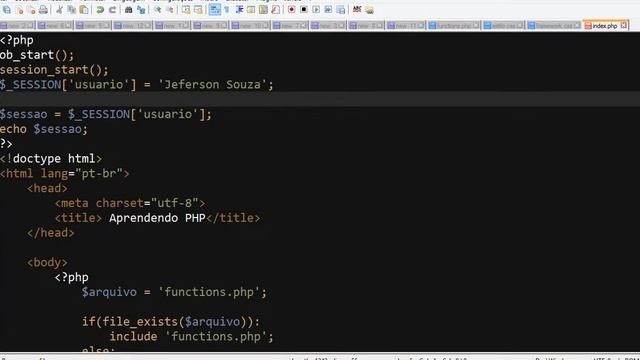Image resolution: width=640 pixels, height=360 pixels.
Task: Click the Copy toolbar icon
Action: [71, 10]
